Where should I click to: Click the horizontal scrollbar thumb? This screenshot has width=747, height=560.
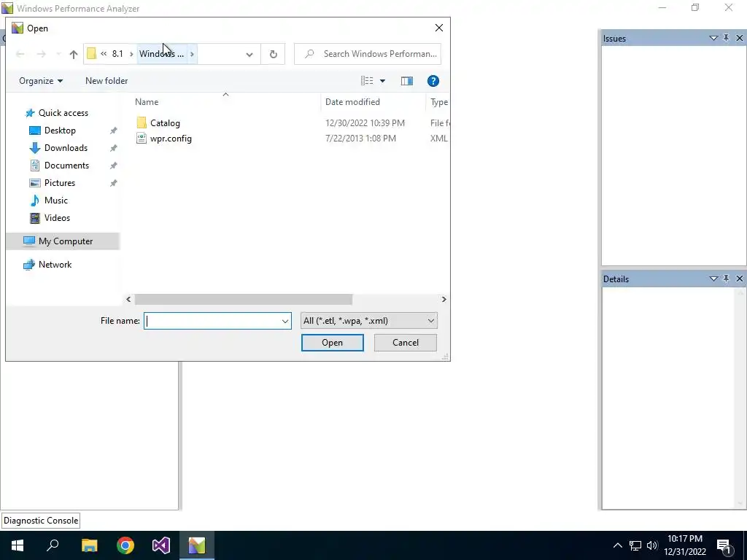tap(244, 300)
